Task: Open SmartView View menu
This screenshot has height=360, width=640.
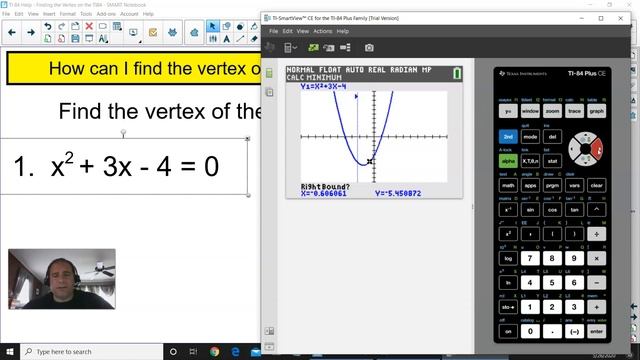Action: click(302, 31)
